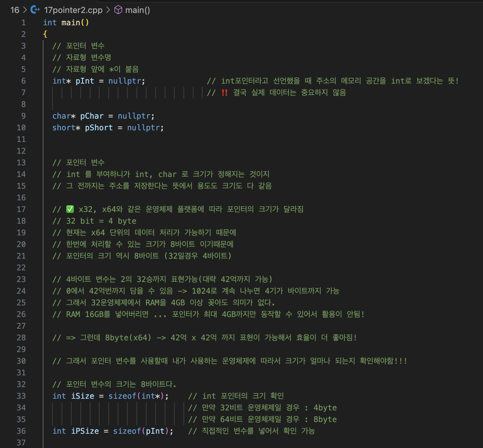
Task: Click comment '// 32 bit = 4 byte'
Action: pos(94,221)
